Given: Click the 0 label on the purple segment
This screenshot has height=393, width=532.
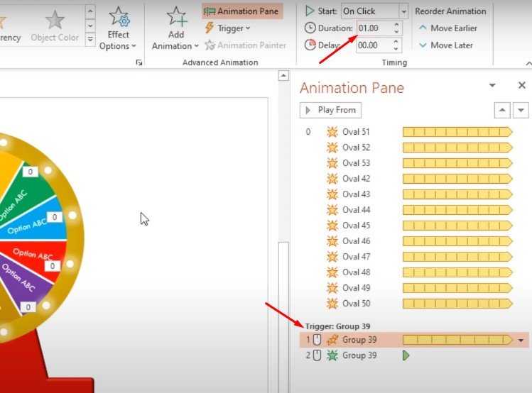Looking at the screenshot, I should coord(28,307).
